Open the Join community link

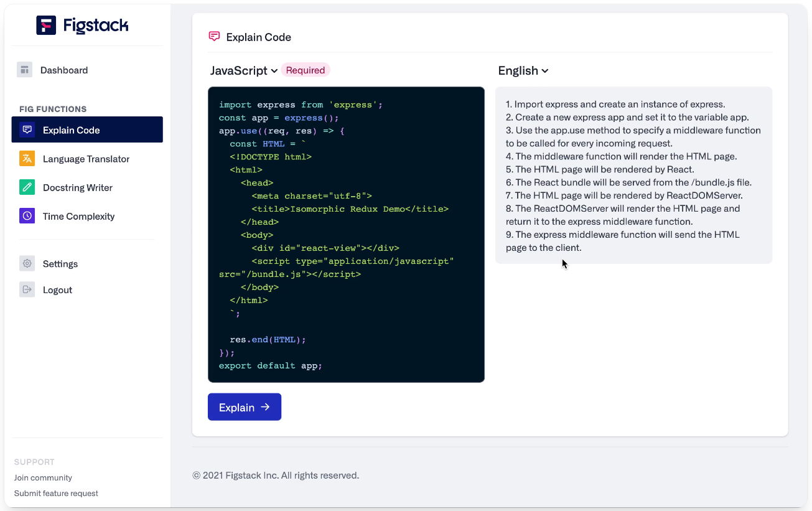click(x=43, y=477)
